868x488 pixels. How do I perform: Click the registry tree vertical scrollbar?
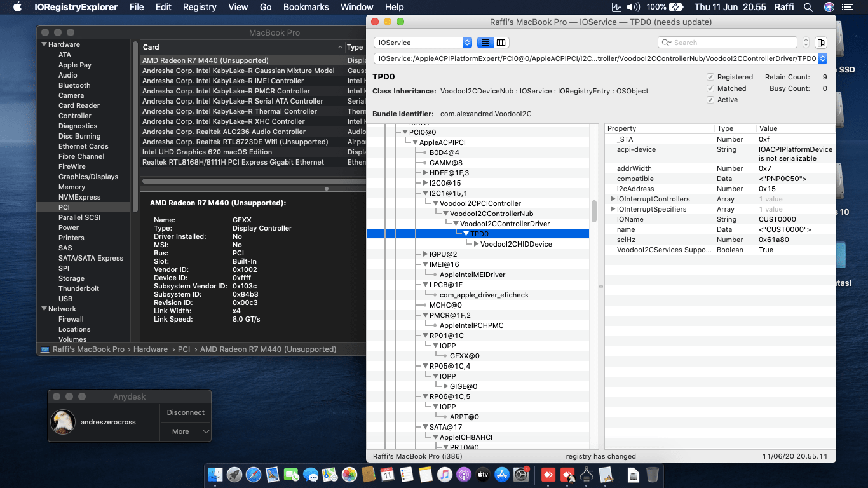[594, 211]
